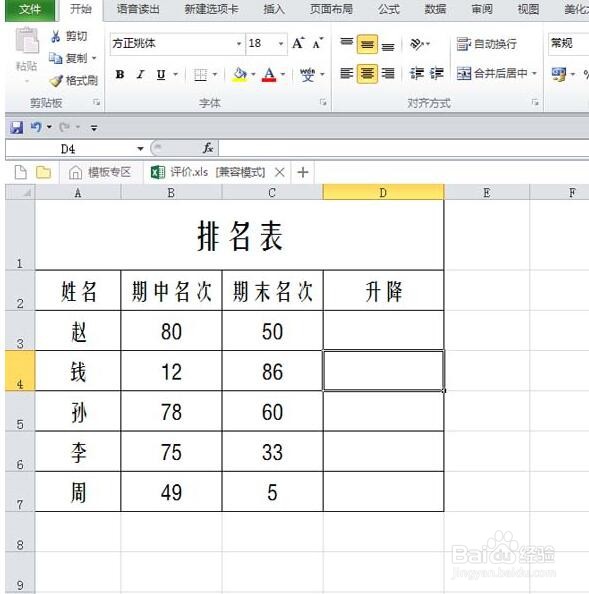Close the 评价.xls document tab
The width and height of the screenshot is (589, 594).
pyautogui.click(x=280, y=172)
